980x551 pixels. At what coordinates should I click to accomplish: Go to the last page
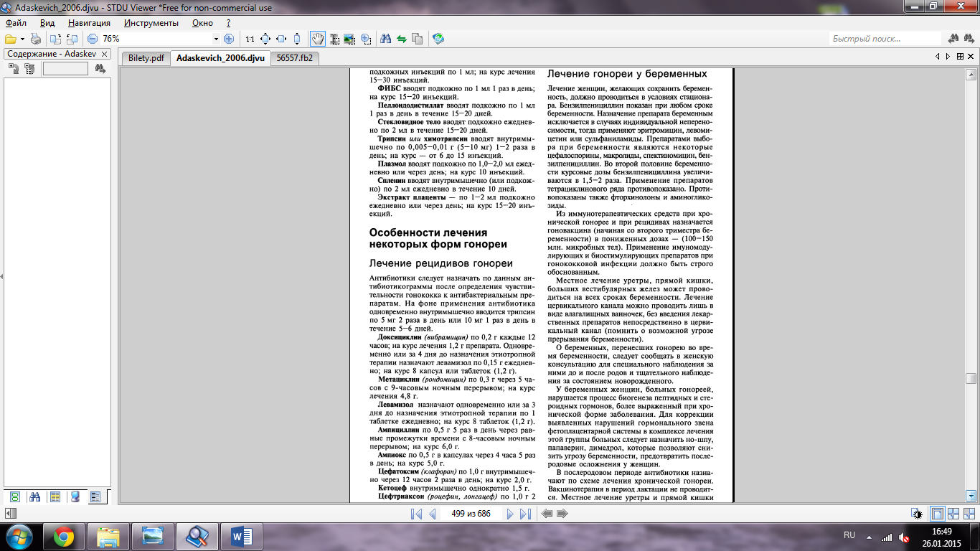525,514
